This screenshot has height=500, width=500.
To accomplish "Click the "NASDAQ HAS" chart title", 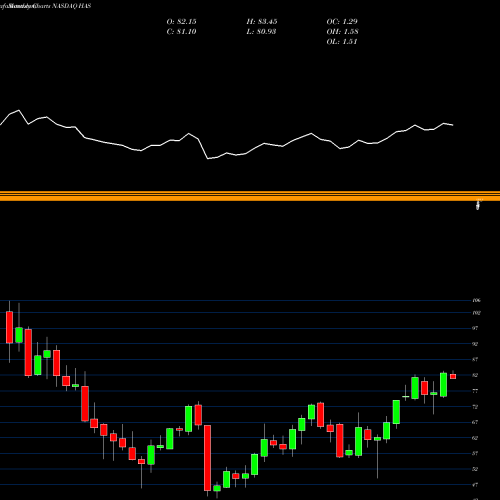I will click(x=72, y=6).
